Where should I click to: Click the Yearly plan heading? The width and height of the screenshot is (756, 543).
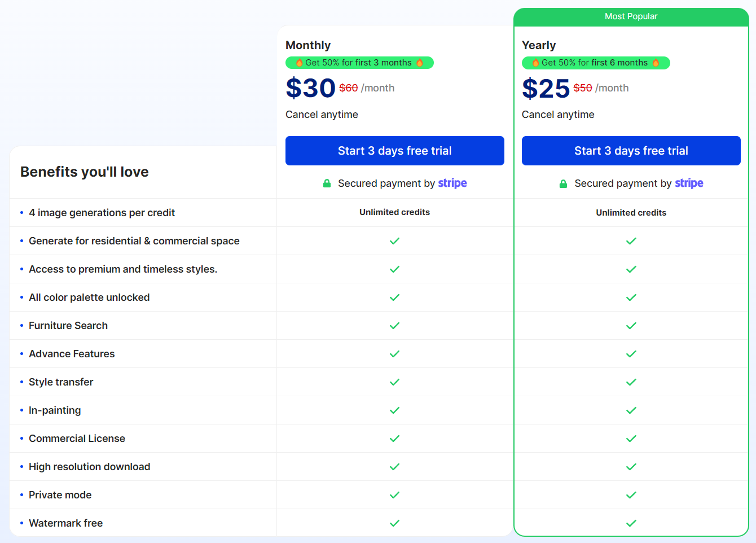click(539, 45)
